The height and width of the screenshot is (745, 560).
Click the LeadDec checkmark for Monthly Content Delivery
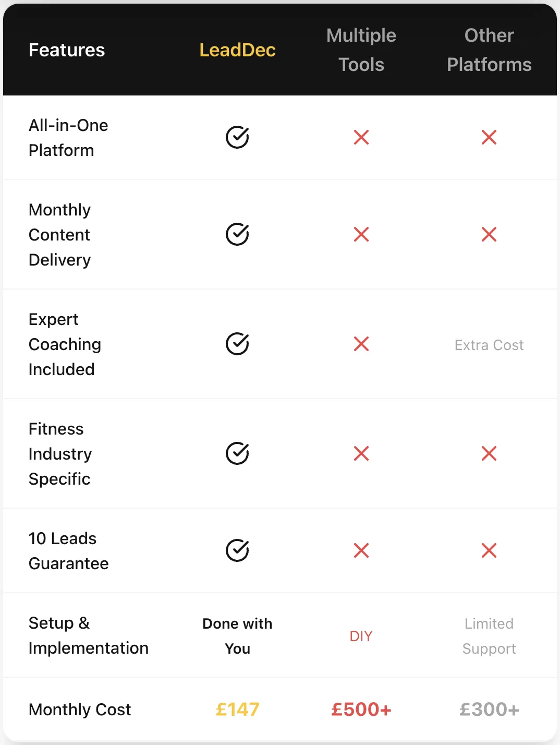(237, 234)
